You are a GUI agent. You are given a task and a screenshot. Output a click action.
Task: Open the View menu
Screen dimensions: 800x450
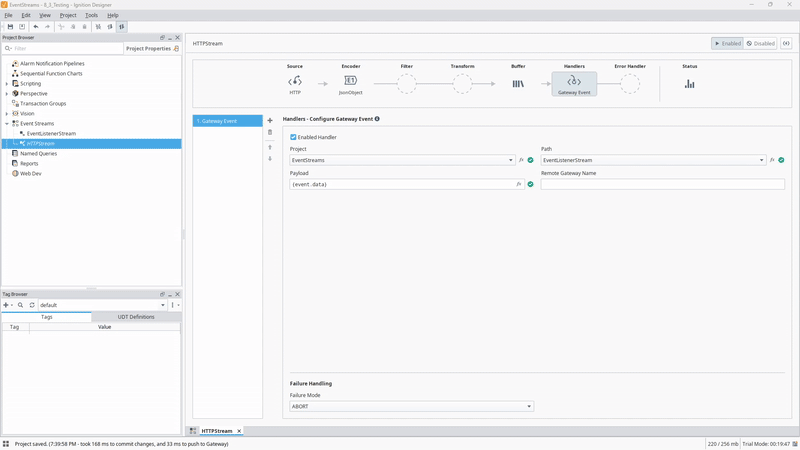click(45, 15)
